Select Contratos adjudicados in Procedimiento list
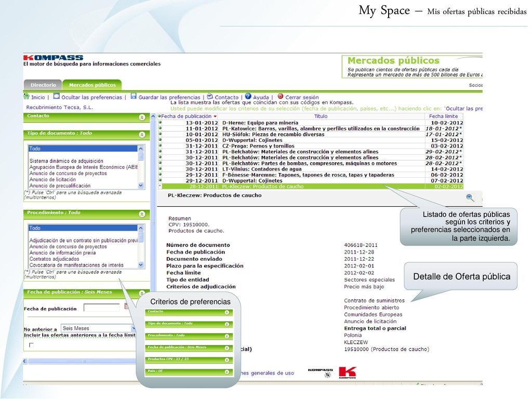The image size is (532, 399). (x=54, y=259)
